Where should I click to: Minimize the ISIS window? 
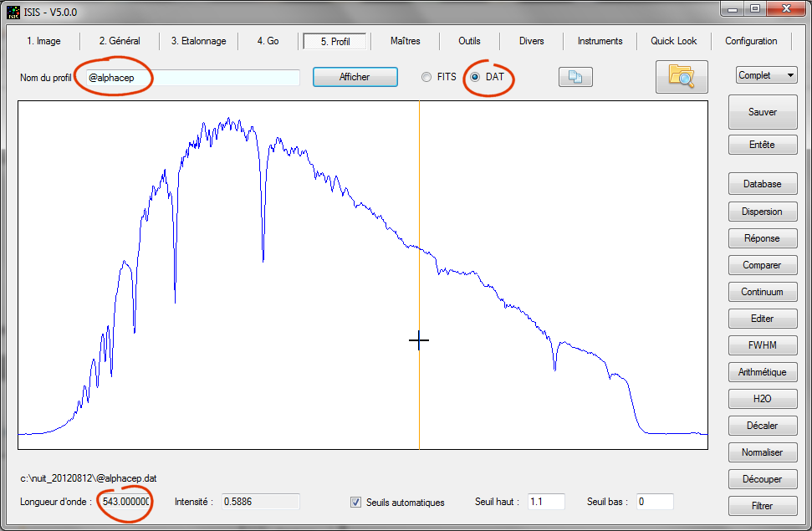733,9
